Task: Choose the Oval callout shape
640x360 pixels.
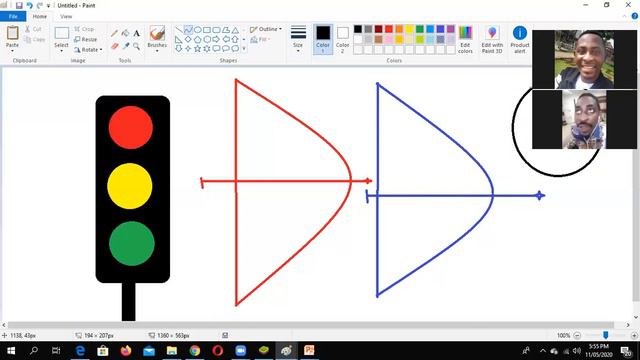Action: 226,49
